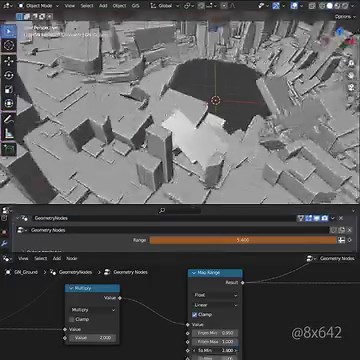Open the Options dropdown in viewport
This screenshot has height=360, width=360.
click(345, 16)
